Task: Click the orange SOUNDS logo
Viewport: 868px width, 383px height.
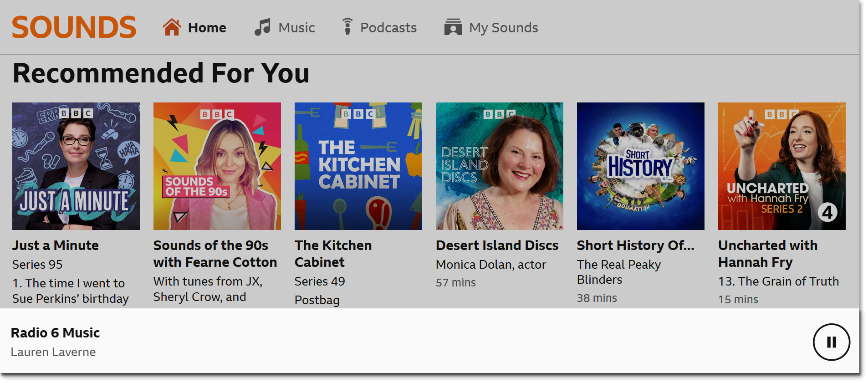Action: pos(74,27)
